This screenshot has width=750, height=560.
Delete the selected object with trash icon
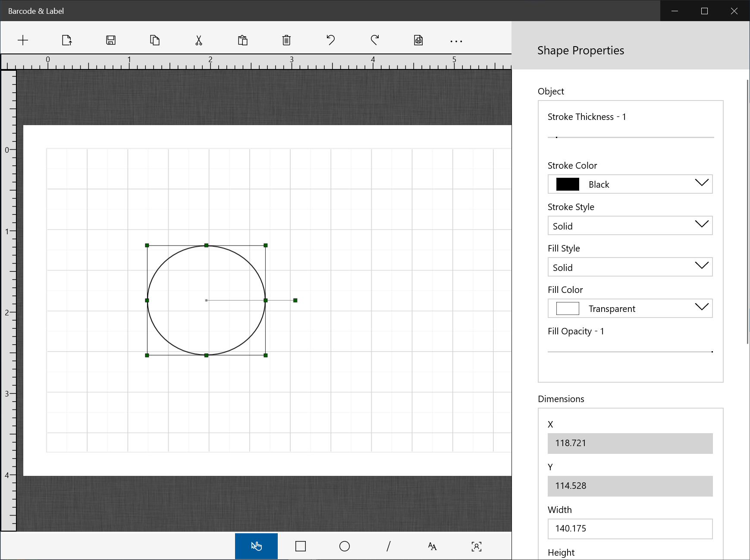click(286, 41)
